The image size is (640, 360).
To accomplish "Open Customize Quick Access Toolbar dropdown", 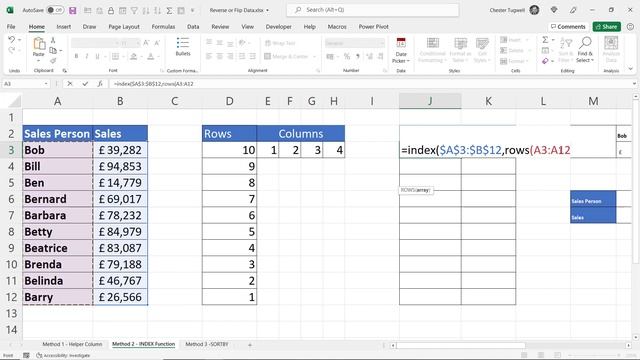I will [192, 10].
